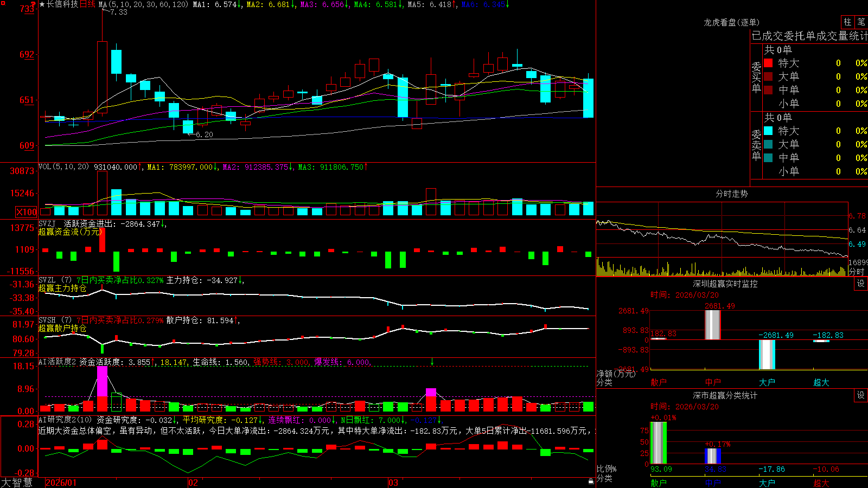Click the SVZL indicator name
Image resolution: width=868 pixels, height=488 pixels.
47,280
